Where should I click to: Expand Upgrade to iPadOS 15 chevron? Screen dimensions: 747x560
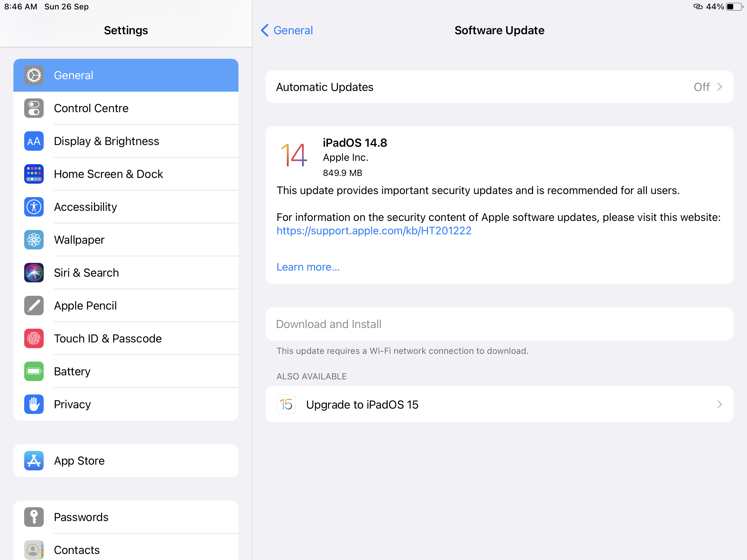(719, 404)
